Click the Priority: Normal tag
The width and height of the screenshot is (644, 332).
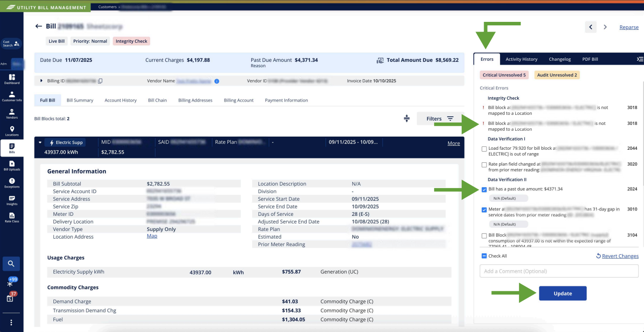point(90,41)
